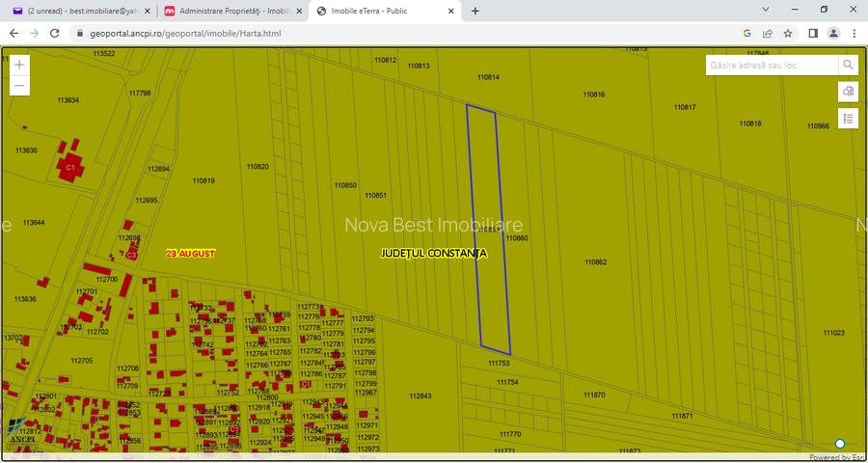
Task: Click the magnifier search button on map
Action: pyautogui.click(x=848, y=65)
